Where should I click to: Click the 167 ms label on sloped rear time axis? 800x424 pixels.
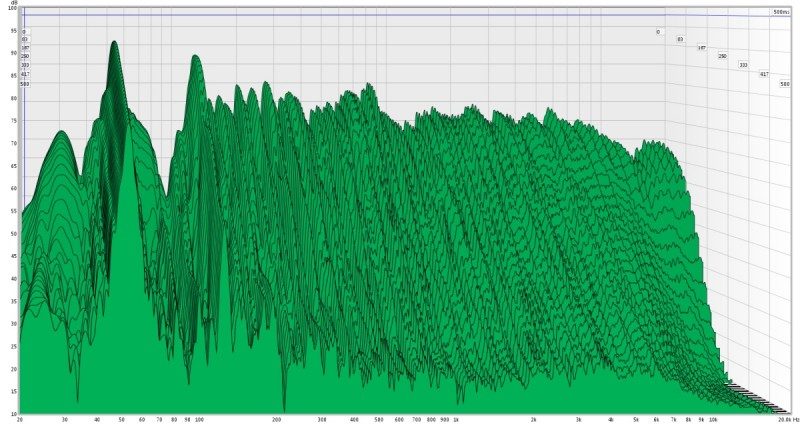pos(702,47)
